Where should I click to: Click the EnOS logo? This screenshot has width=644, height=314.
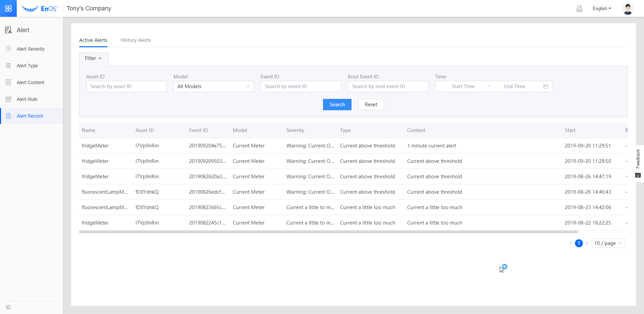click(x=40, y=9)
